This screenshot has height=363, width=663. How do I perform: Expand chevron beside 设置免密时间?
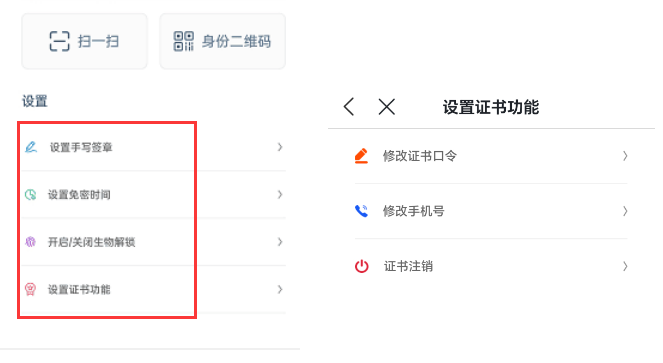(x=279, y=195)
